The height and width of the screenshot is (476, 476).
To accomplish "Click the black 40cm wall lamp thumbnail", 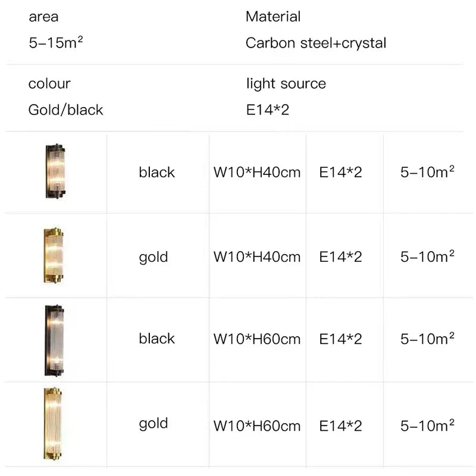I will click(x=54, y=172).
